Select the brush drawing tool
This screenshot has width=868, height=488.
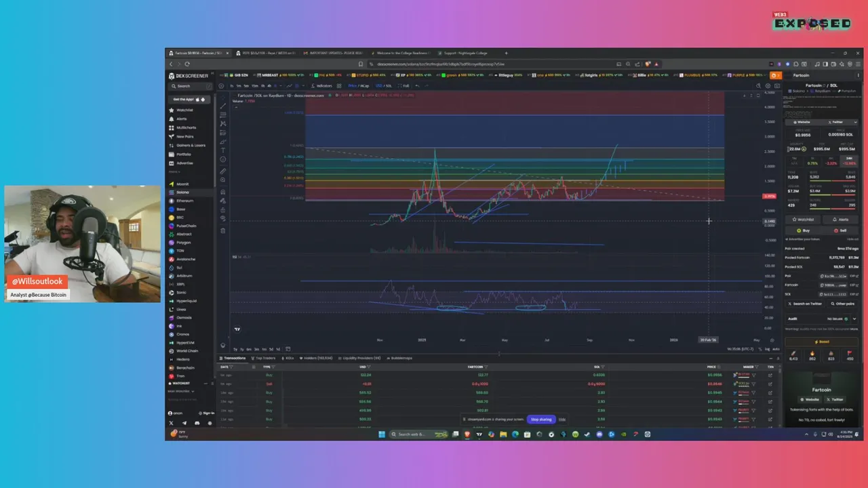tap(223, 142)
